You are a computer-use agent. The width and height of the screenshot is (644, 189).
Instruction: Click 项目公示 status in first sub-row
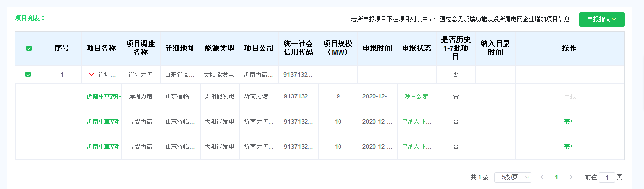point(416,96)
